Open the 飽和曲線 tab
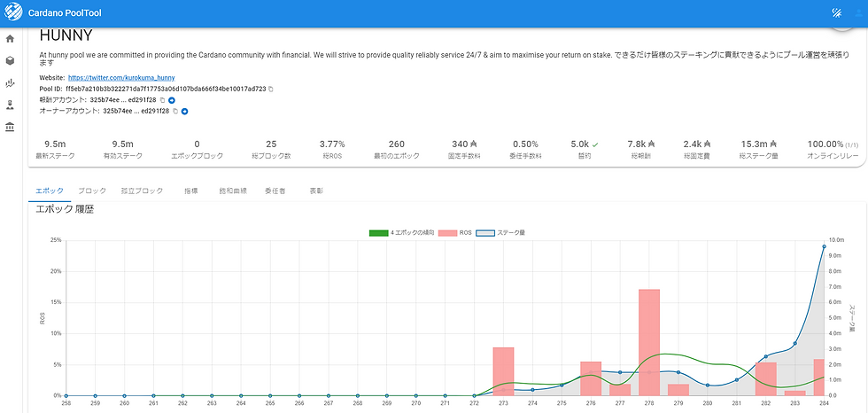 tap(233, 191)
